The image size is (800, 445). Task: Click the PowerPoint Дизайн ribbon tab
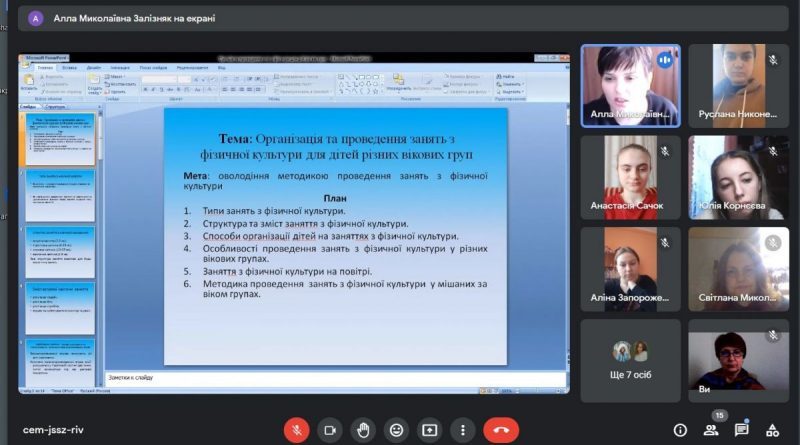pyautogui.click(x=94, y=67)
